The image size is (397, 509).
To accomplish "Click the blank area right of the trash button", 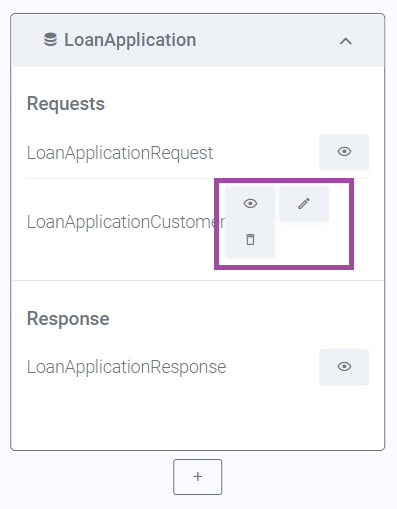I will pos(312,240).
